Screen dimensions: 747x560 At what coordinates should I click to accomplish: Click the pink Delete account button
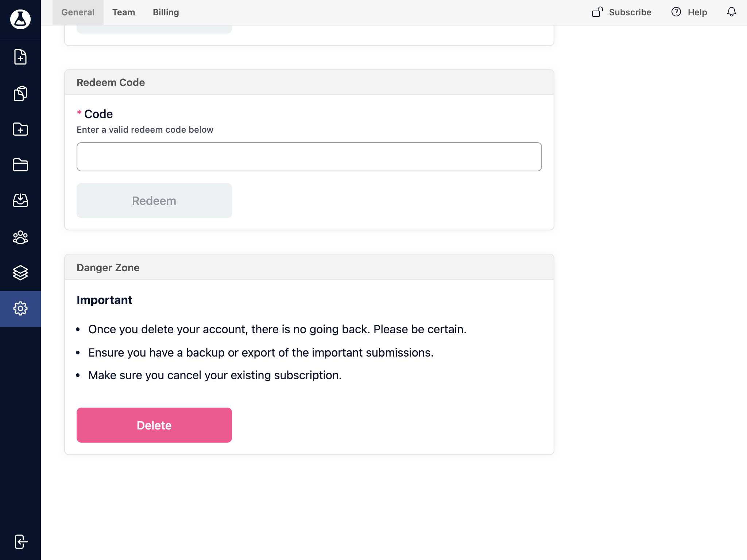tap(154, 425)
